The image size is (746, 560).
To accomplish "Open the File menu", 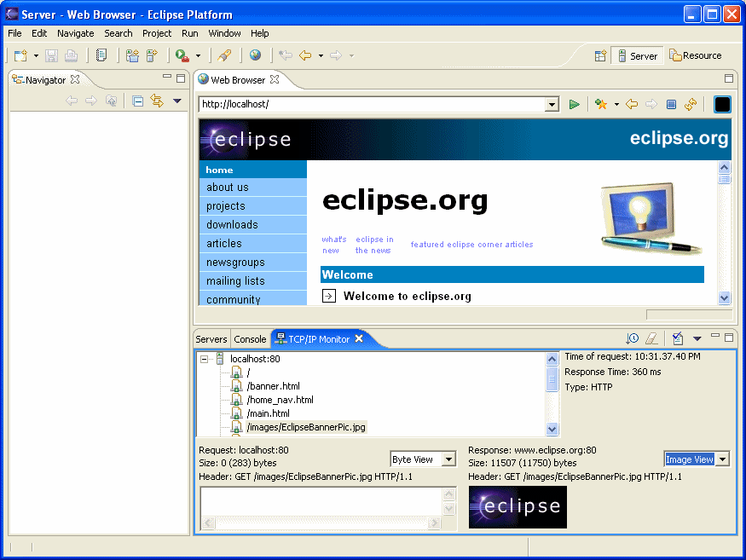I will point(14,33).
